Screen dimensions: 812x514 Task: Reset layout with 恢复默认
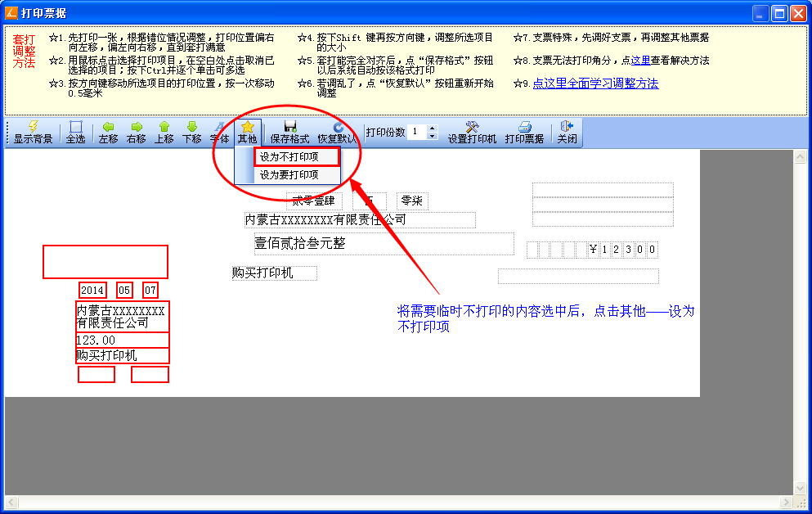coord(337,133)
